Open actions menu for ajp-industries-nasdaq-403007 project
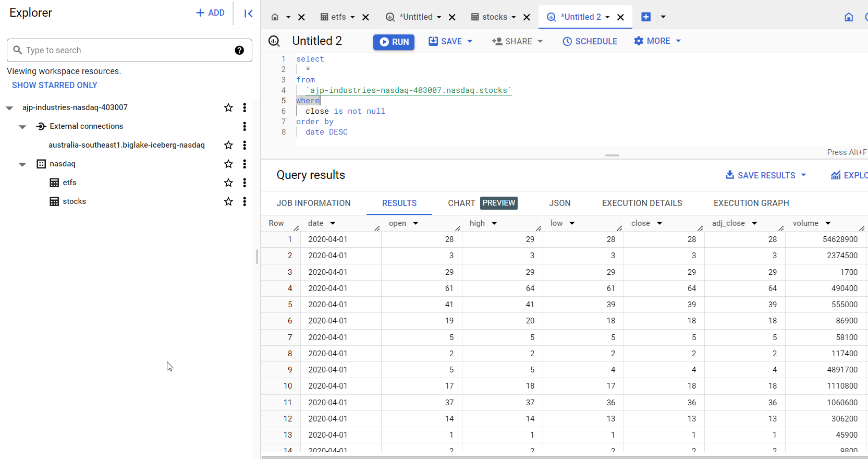 pos(244,107)
